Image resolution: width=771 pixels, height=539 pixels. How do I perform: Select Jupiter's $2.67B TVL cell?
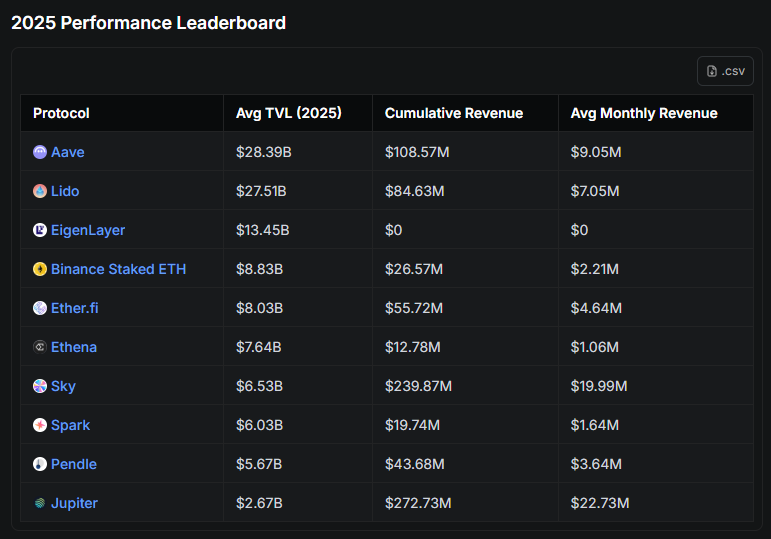(x=298, y=503)
